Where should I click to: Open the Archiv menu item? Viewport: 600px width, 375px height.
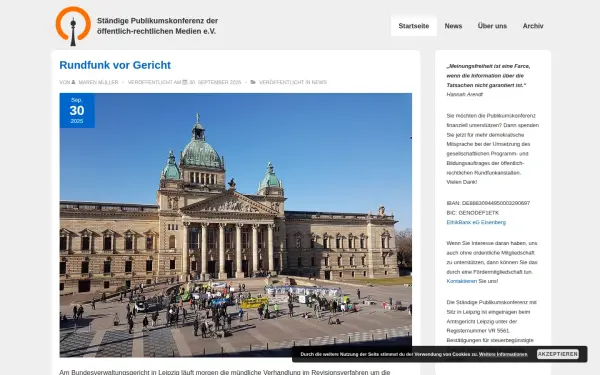[x=533, y=26]
